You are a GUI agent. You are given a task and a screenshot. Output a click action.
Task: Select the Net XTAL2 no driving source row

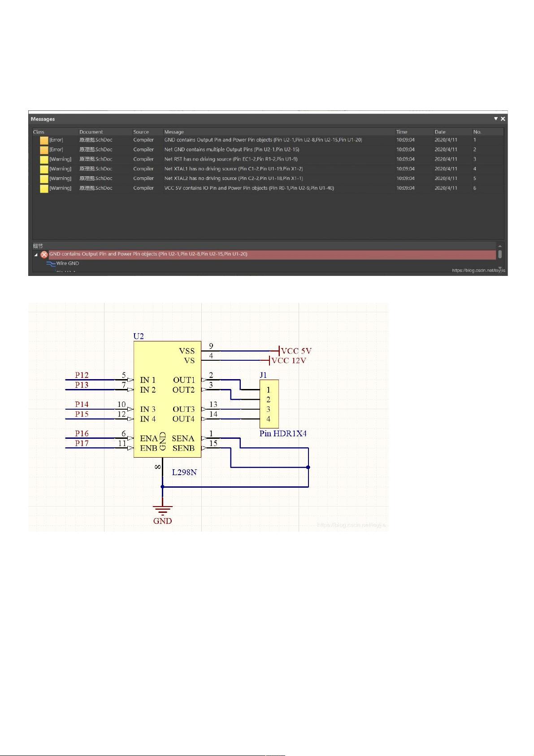(x=233, y=179)
